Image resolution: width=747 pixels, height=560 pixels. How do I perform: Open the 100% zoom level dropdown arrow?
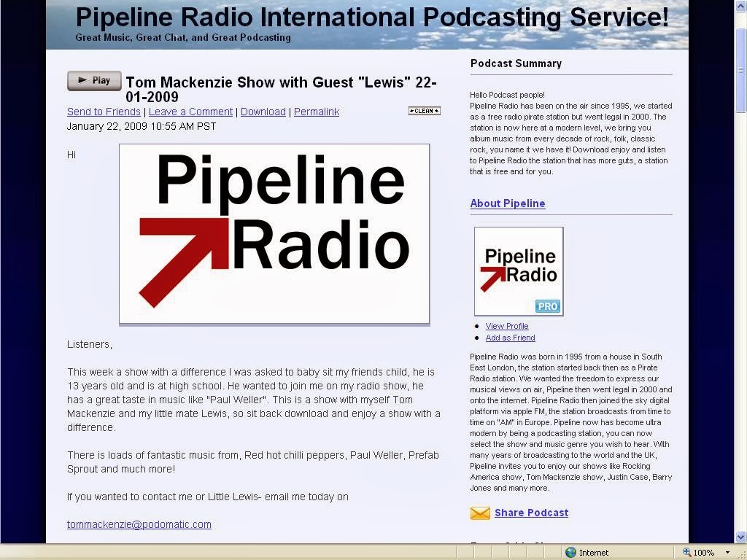tap(727, 553)
